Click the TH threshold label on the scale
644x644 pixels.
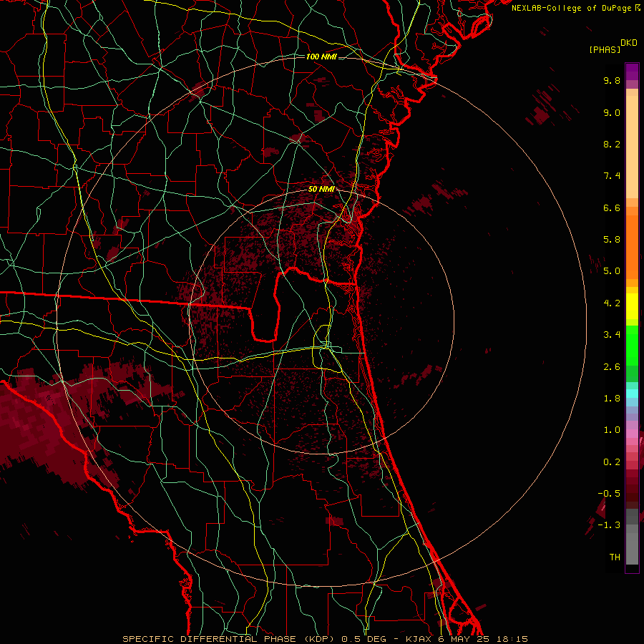point(615,557)
